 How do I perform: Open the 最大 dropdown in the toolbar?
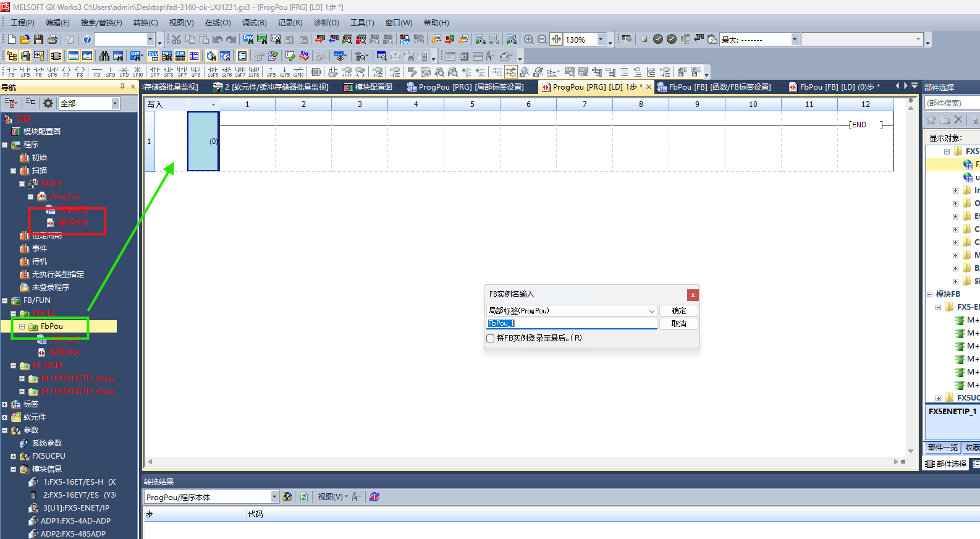tap(795, 40)
